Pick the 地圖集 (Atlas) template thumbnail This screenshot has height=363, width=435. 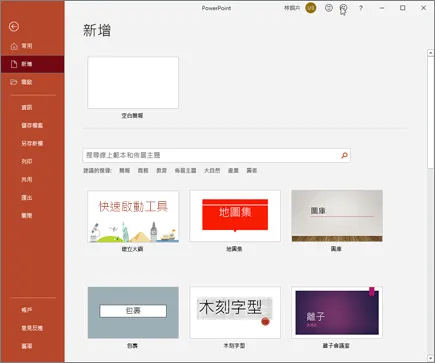235,216
